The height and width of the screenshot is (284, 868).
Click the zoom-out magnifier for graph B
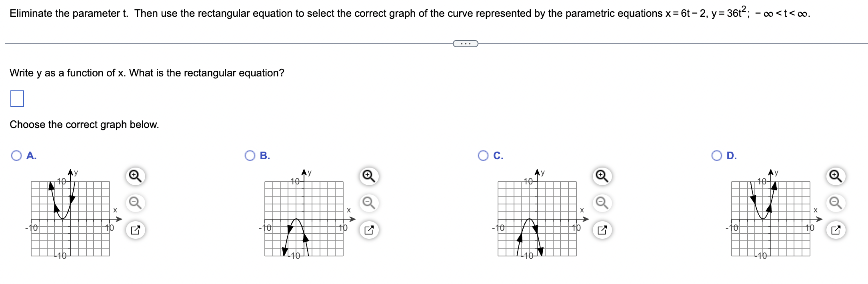pyautogui.click(x=368, y=203)
